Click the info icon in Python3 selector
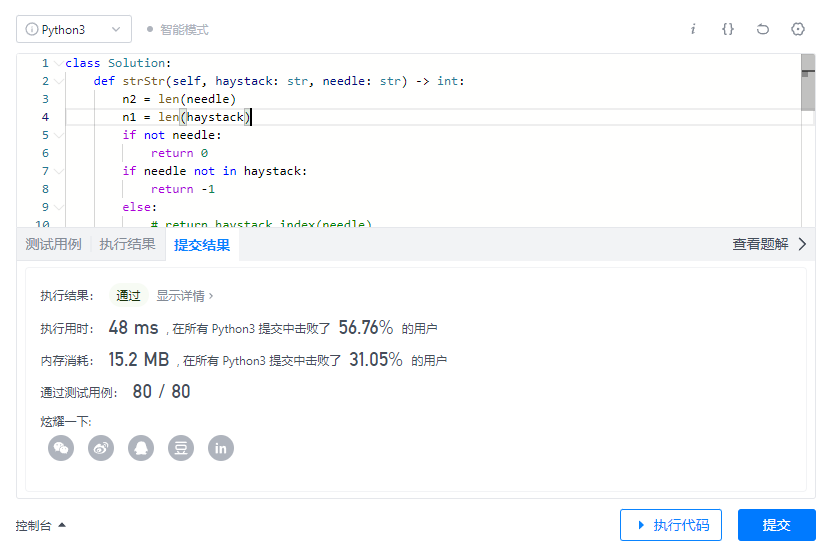This screenshot has width=827, height=560. click(x=32, y=29)
